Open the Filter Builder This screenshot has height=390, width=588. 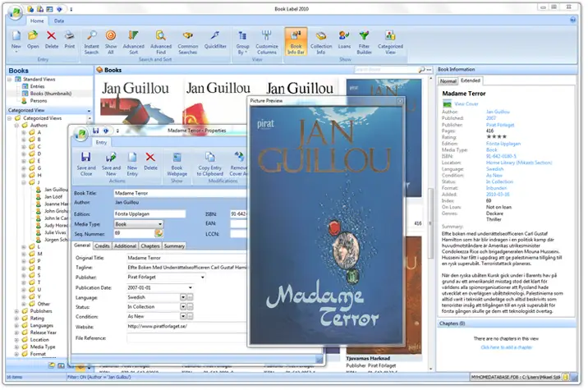click(364, 43)
